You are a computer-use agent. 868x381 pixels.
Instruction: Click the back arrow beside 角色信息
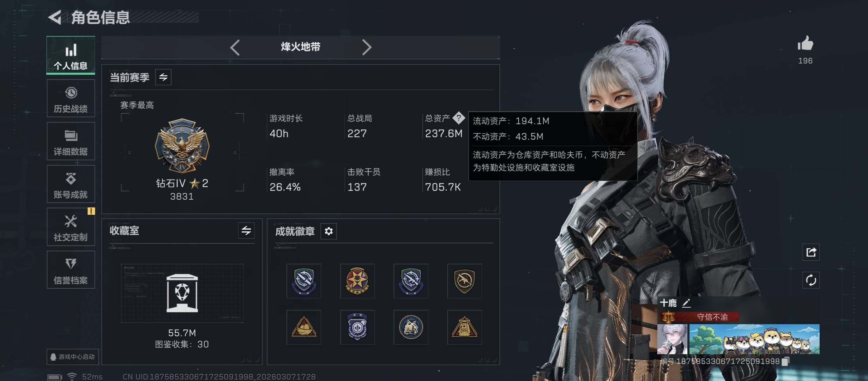(x=55, y=17)
